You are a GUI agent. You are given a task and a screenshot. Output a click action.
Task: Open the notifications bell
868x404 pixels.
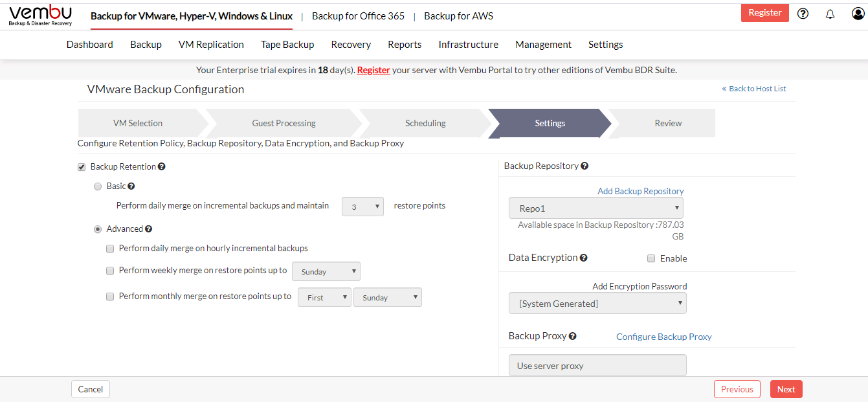(x=830, y=14)
